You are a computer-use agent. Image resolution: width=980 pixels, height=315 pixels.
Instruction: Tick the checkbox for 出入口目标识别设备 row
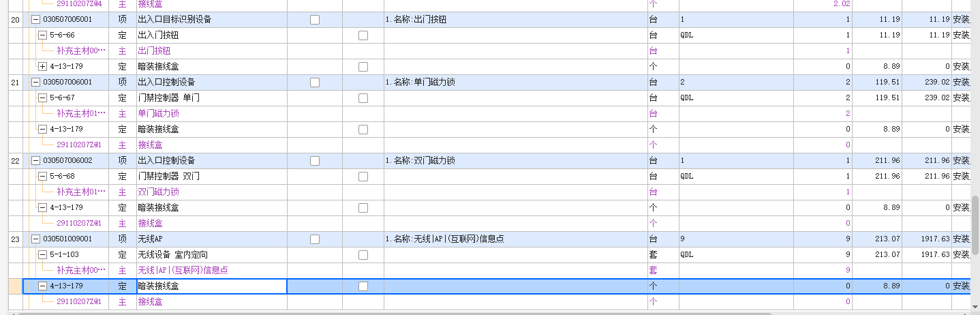(x=315, y=19)
